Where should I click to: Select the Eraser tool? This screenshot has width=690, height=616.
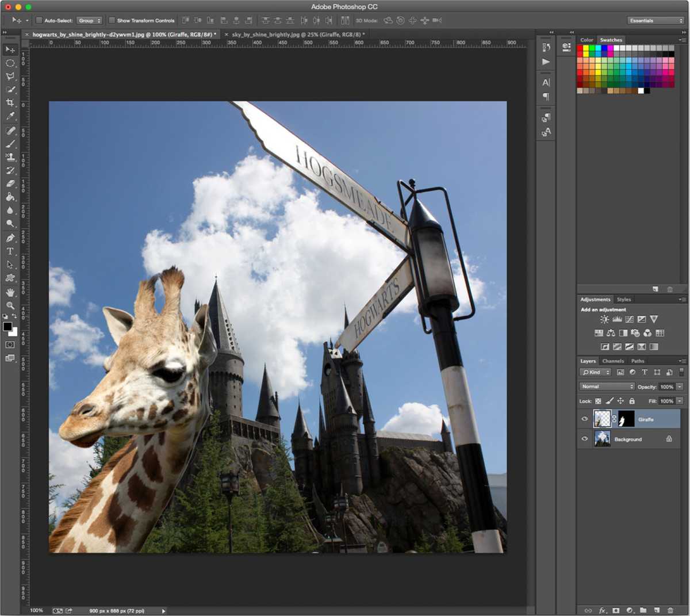pyautogui.click(x=10, y=183)
